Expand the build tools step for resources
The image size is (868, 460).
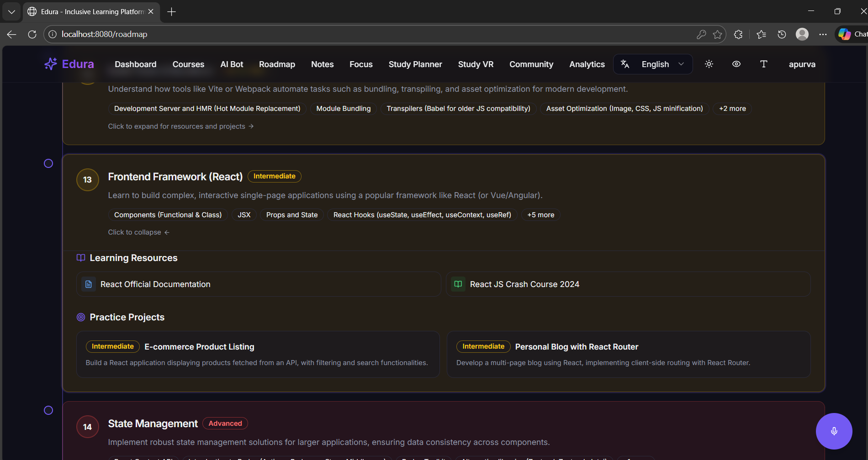(181, 126)
